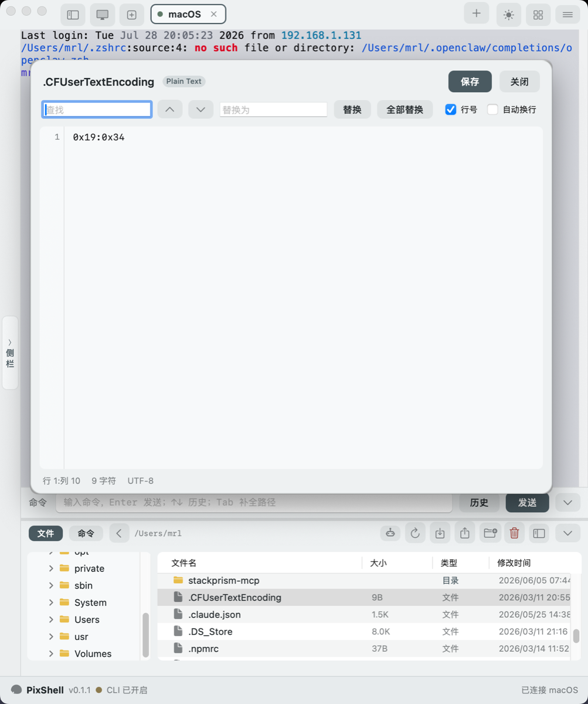Open the four-square grid layout icon
The height and width of the screenshot is (704, 588).
point(538,15)
